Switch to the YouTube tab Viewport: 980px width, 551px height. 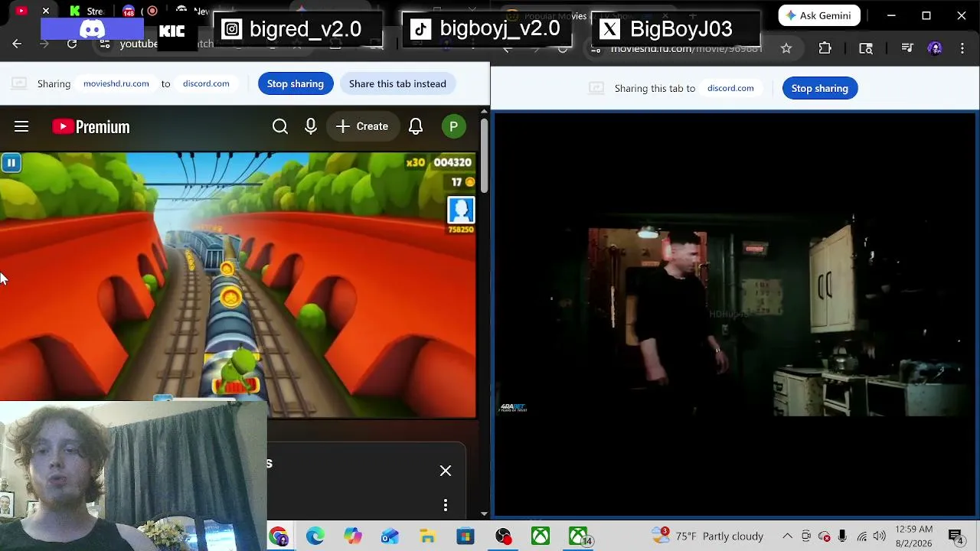21,11
